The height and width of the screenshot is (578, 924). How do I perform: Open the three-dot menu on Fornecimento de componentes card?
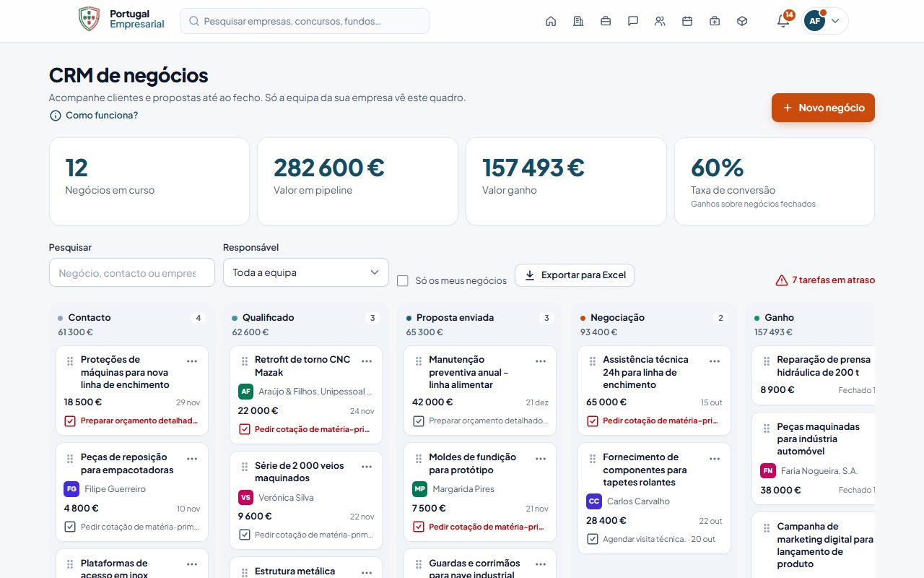(715, 459)
